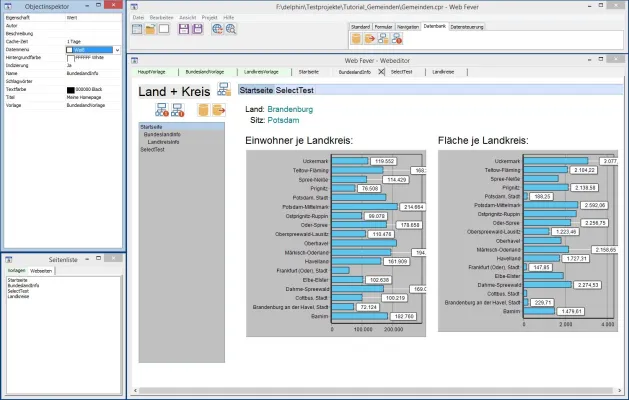Click the sitemap icon next to Land + Kreis

click(223, 91)
